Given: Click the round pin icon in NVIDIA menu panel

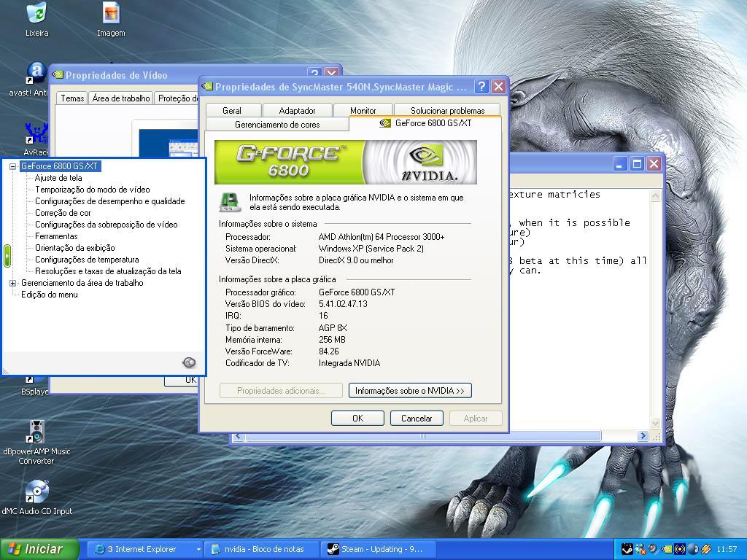Looking at the screenshot, I should (189, 363).
